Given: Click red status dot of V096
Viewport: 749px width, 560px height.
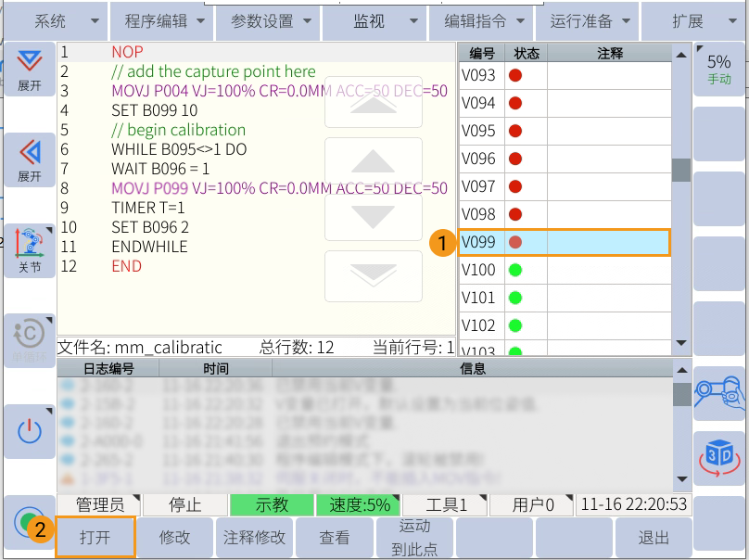Looking at the screenshot, I should click(515, 159).
